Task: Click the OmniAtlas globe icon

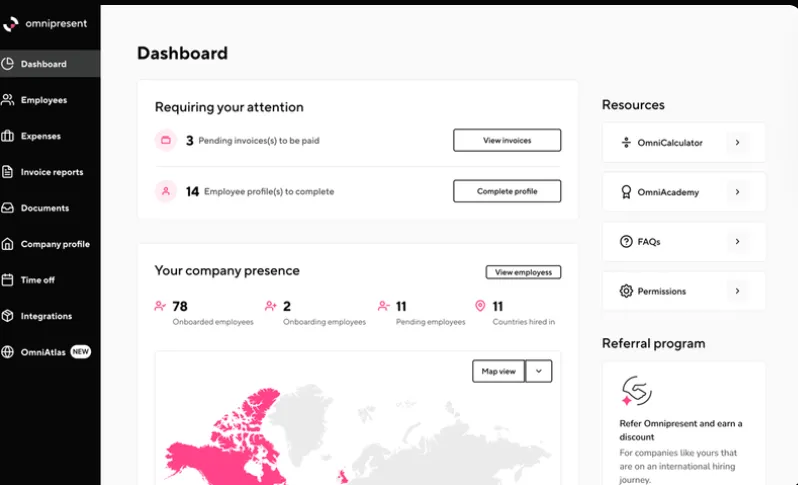Action: tap(7, 352)
